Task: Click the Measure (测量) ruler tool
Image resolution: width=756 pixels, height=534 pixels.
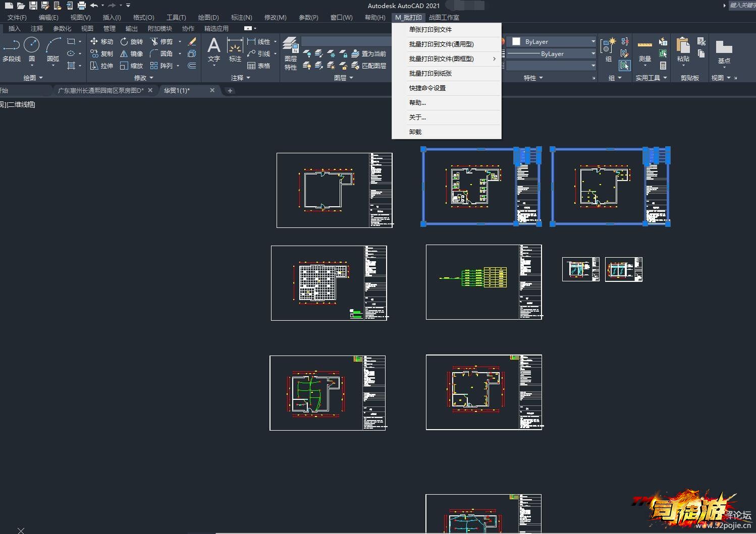Action: [x=645, y=50]
